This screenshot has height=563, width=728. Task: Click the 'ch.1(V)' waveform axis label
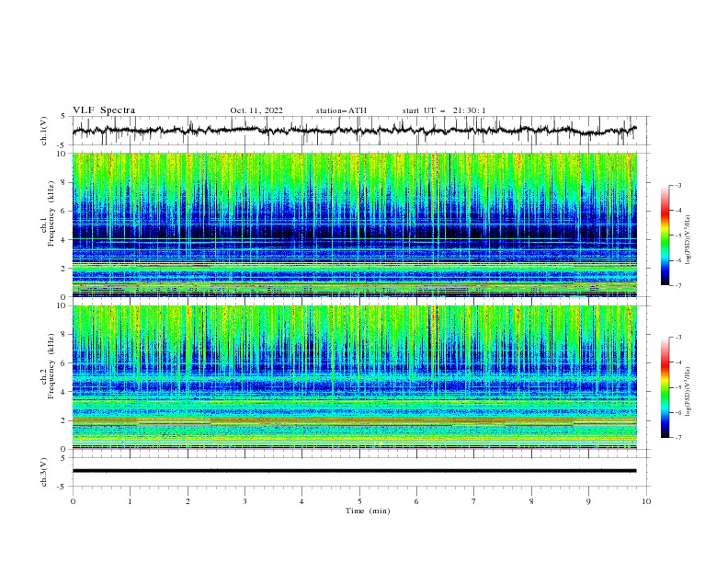pyautogui.click(x=44, y=131)
